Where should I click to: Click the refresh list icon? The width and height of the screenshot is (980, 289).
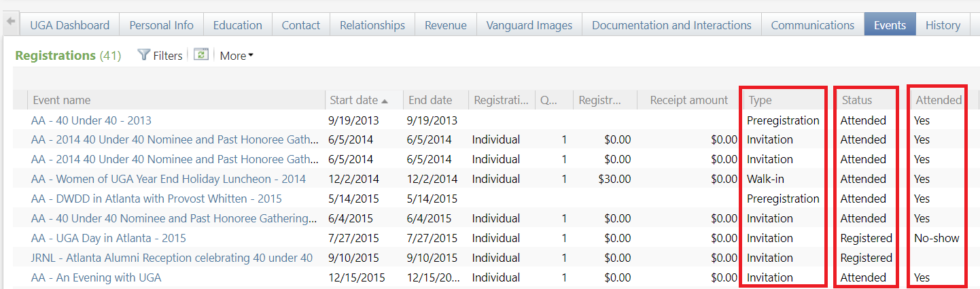coord(200,55)
